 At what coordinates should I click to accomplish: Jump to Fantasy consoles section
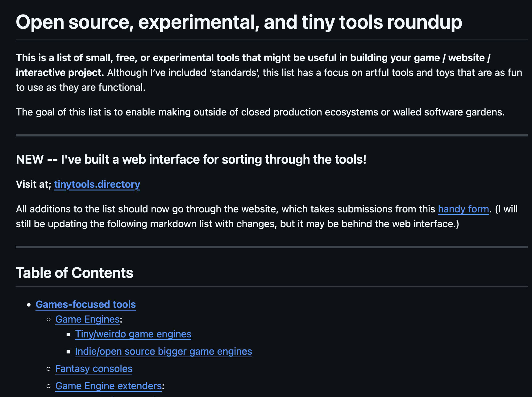tap(94, 369)
